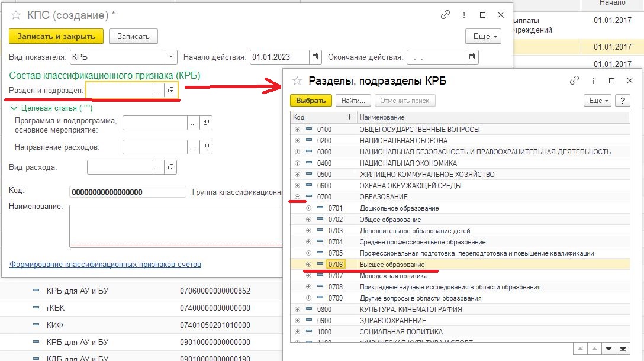Image resolution: width=644 pixels, height=361 pixels.
Task: Select row 0703 Дополнительное образование детей
Action: point(460,230)
